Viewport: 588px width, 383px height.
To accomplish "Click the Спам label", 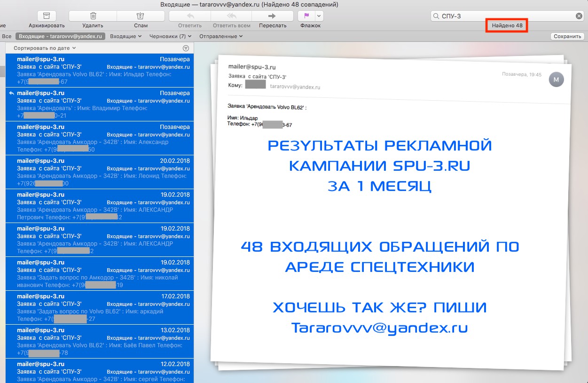I will [x=140, y=25].
